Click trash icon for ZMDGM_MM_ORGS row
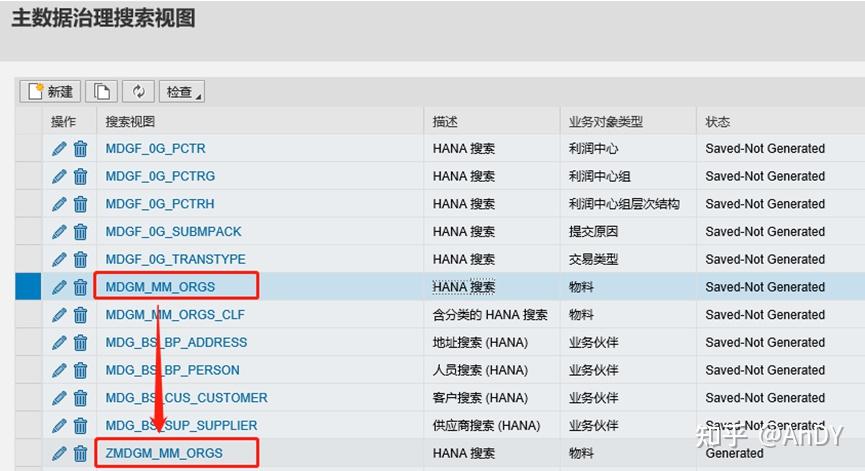 pyautogui.click(x=81, y=453)
